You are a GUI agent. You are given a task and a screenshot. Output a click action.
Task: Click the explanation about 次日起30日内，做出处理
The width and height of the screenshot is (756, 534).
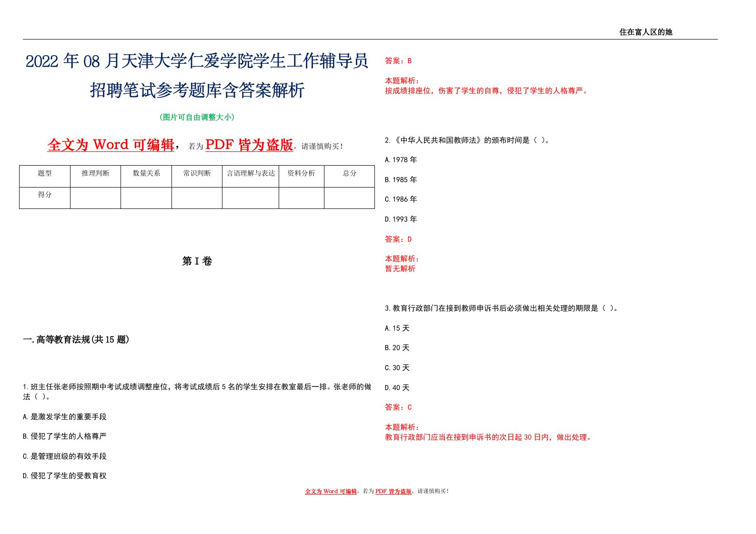click(489, 437)
